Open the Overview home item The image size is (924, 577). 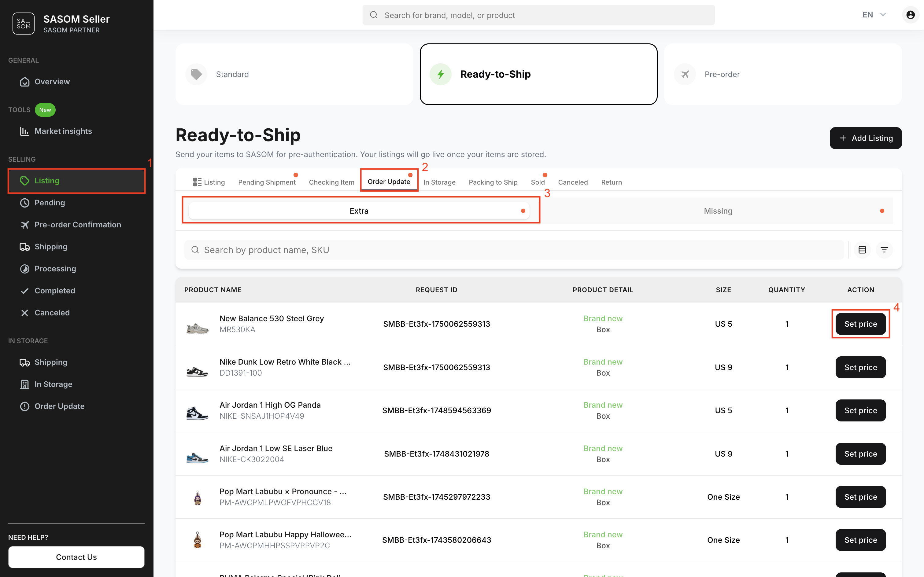(52, 82)
